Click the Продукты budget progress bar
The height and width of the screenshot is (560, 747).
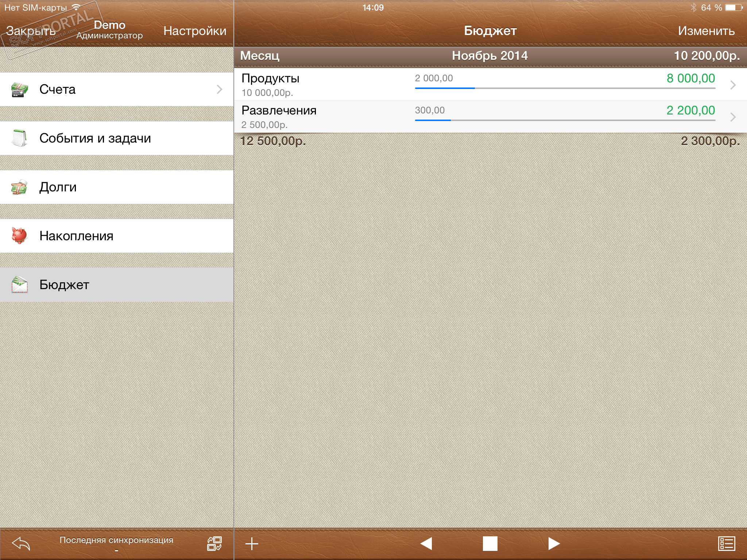tap(565, 88)
